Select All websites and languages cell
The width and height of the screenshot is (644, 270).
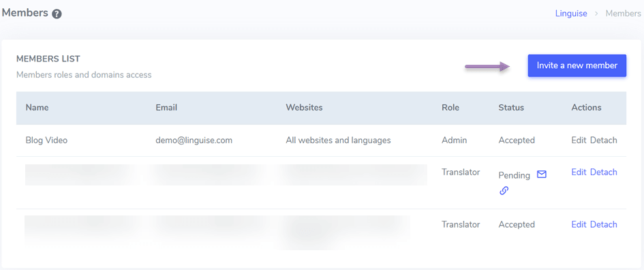338,140
